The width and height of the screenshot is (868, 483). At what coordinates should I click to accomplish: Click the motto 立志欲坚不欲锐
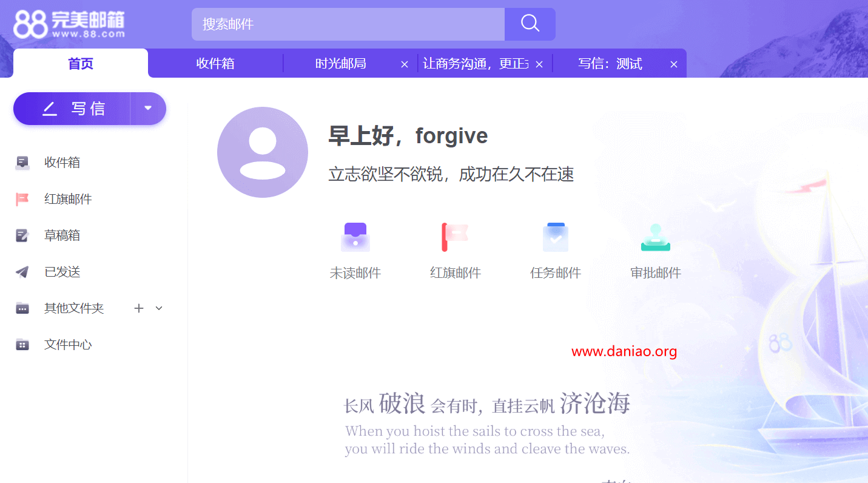[451, 175]
